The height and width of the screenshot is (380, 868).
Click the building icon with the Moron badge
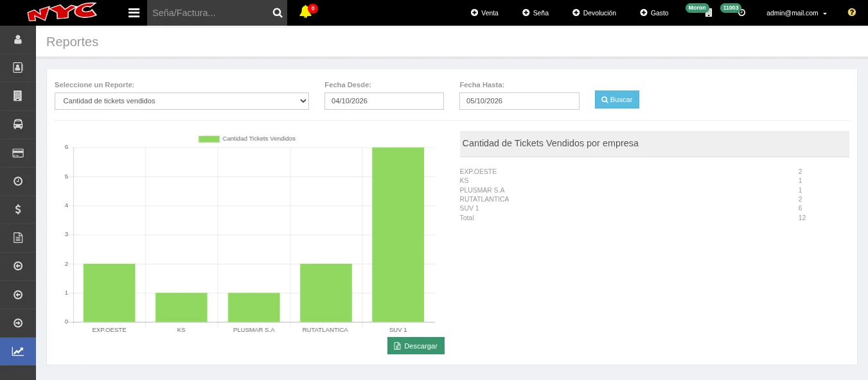[x=709, y=13]
